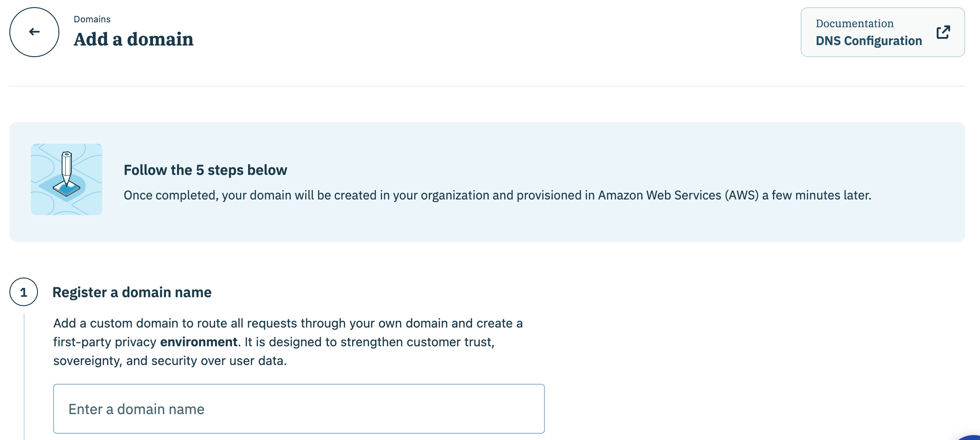Click the "Documentation" label in the top card
Image resolution: width=980 pixels, height=440 pixels.
[x=854, y=24]
